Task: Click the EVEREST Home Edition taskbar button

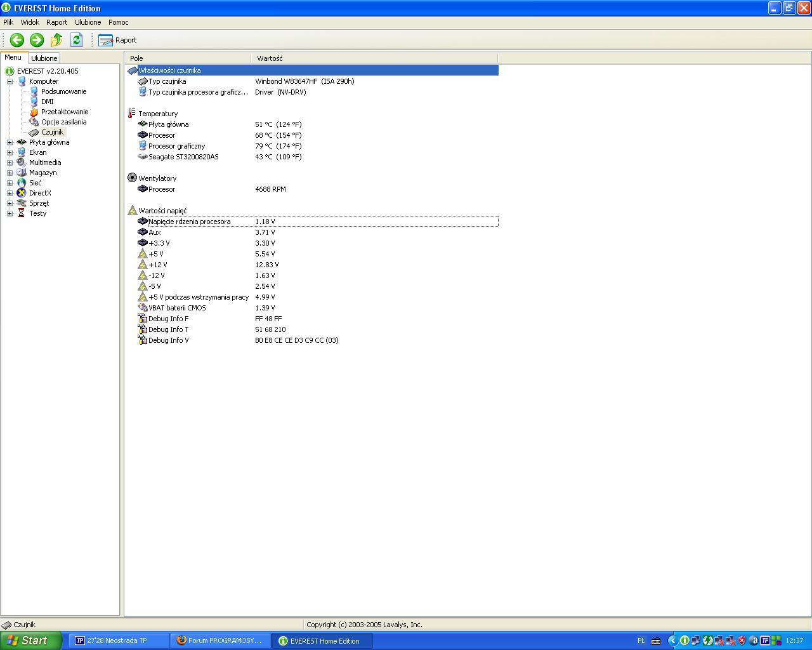Action: [x=322, y=641]
